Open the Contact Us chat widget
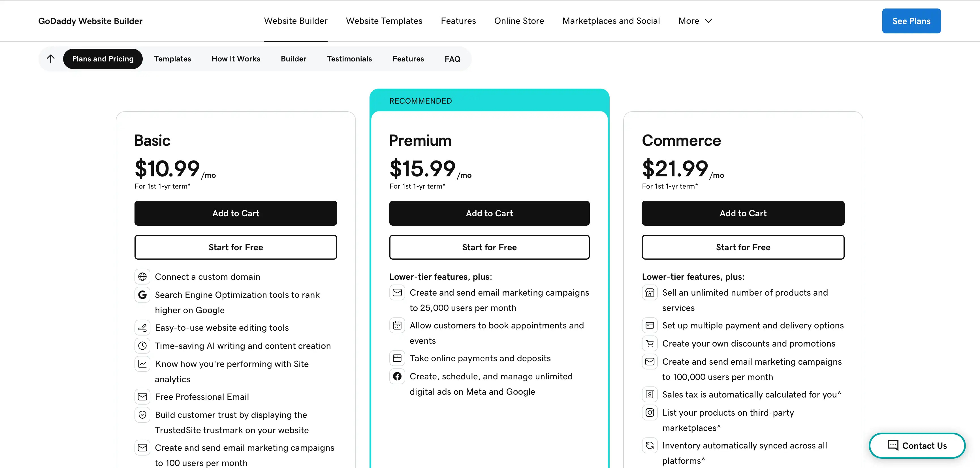Viewport: 980px width, 468px height. pos(917,446)
